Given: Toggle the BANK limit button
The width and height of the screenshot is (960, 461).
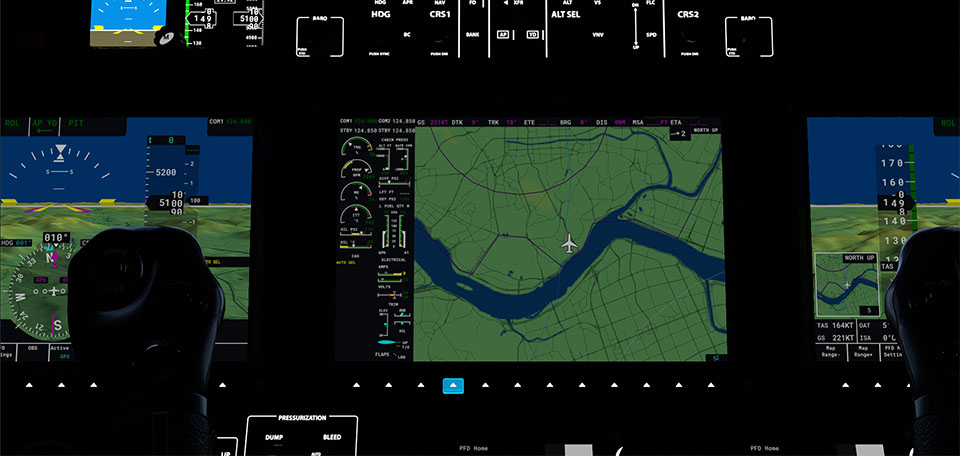Looking at the screenshot, I should click(472, 35).
